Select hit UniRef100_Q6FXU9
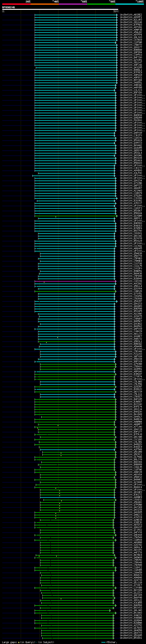 (x=131, y=357)
